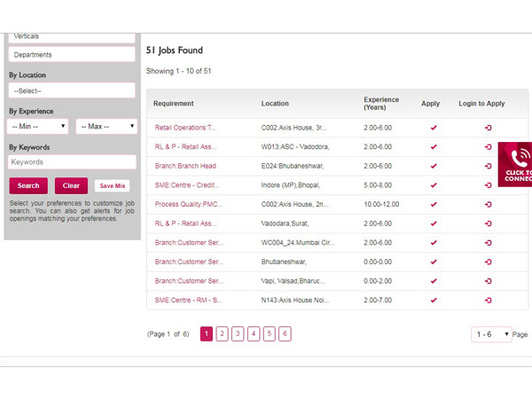Click apply checkmark for Retail Operations job
The height and width of the screenshot is (399, 532).
[x=434, y=128]
